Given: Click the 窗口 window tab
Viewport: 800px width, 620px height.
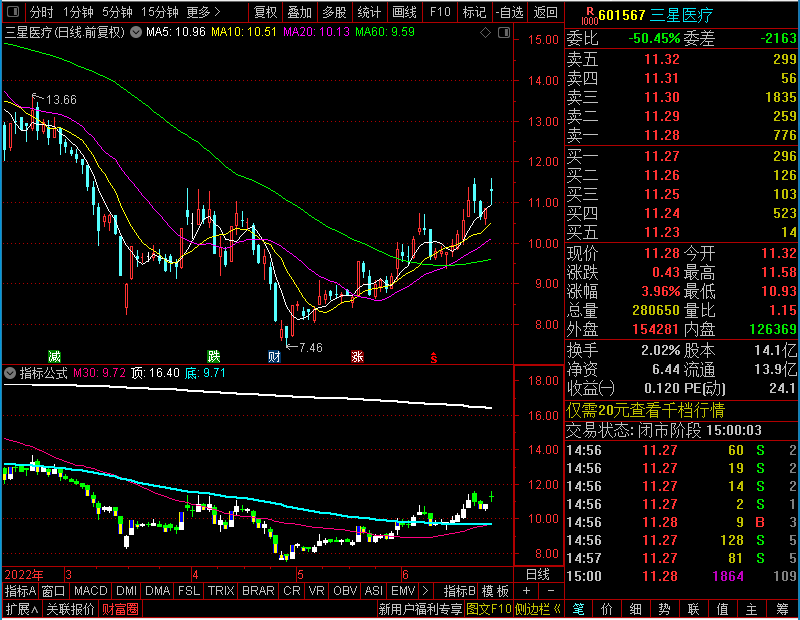Looking at the screenshot, I should click(x=54, y=591).
